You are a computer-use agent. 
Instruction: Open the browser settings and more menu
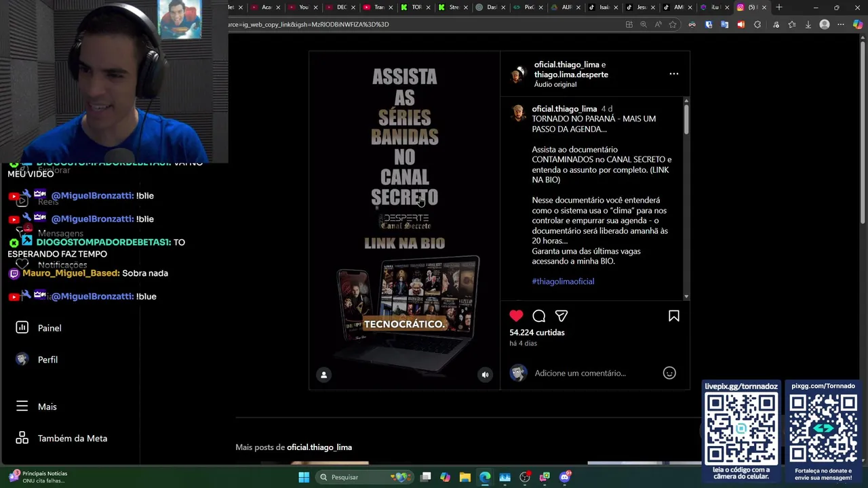pyautogui.click(x=841, y=24)
